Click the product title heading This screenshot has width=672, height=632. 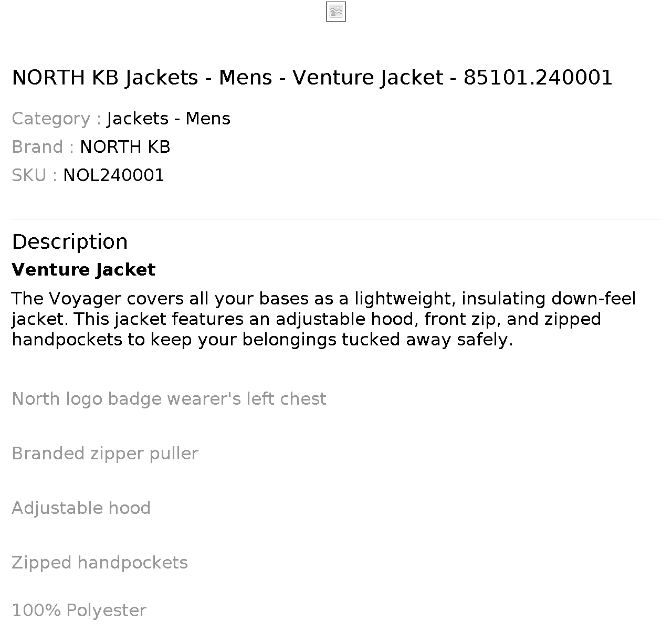coord(312,78)
